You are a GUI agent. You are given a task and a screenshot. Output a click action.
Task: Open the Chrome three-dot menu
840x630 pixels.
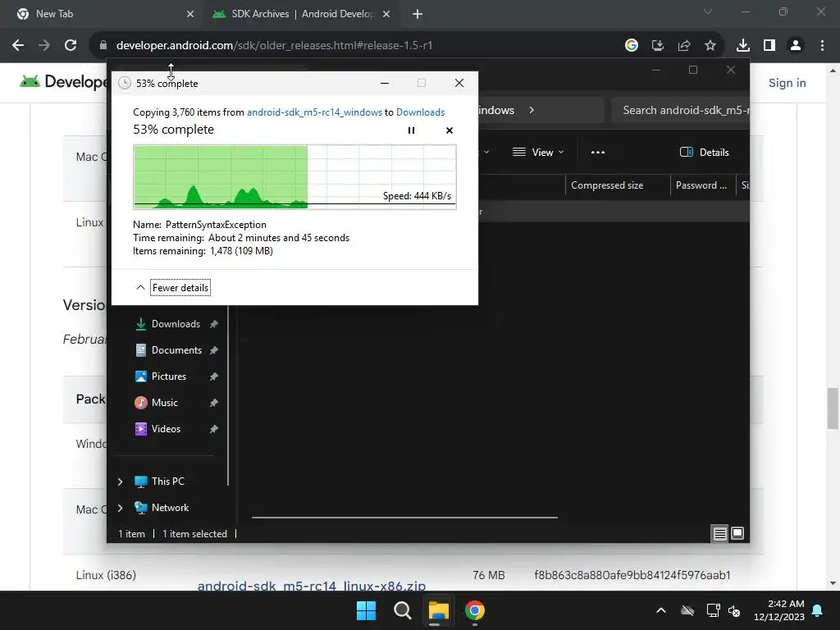point(822,46)
